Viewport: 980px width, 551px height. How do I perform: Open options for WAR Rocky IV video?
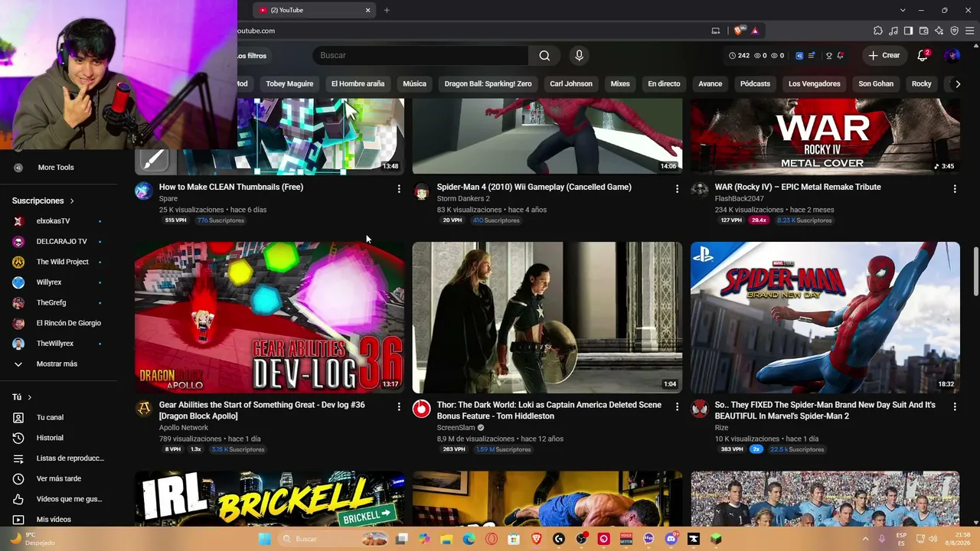point(955,188)
